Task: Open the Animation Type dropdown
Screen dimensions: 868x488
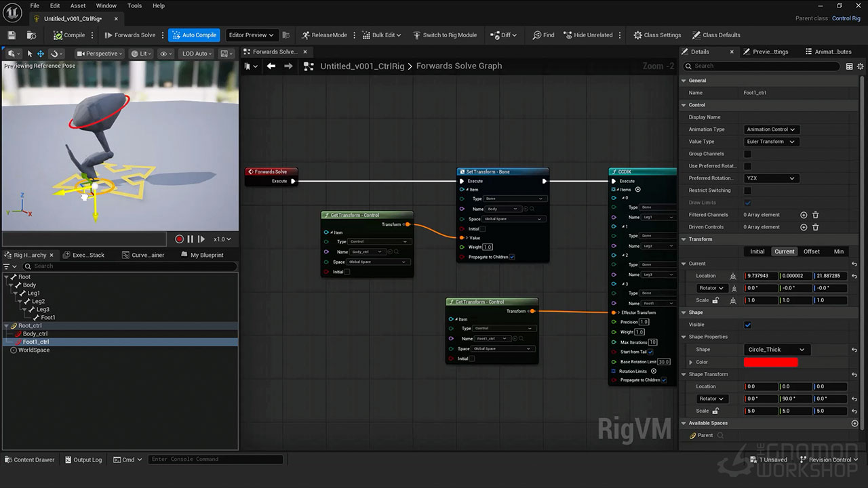Action: (771, 129)
